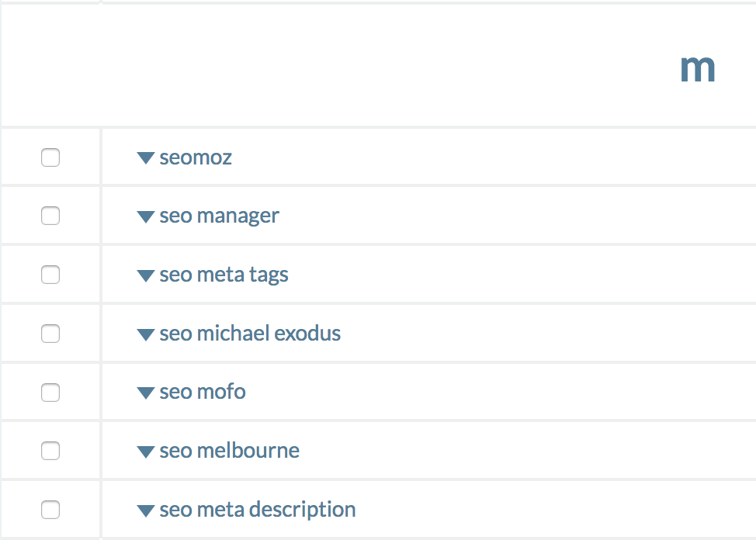Toggle the seo michael exodus checkbox
Screen dimensions: 756x540
[50, 334]
